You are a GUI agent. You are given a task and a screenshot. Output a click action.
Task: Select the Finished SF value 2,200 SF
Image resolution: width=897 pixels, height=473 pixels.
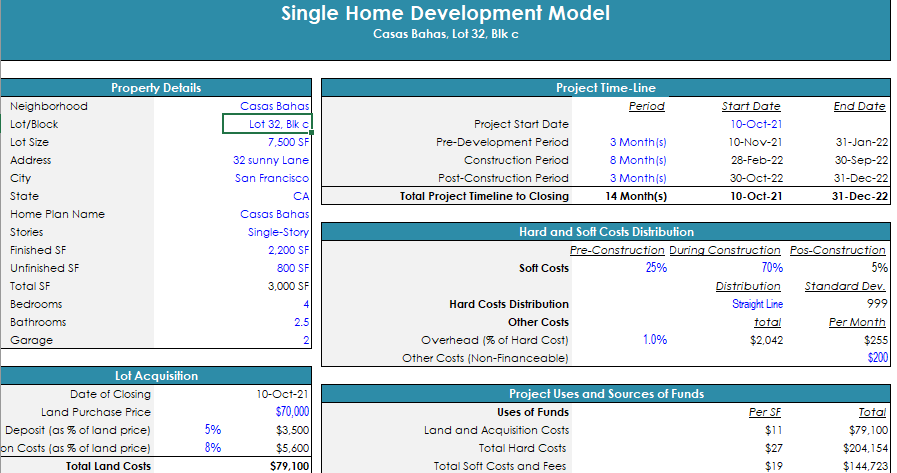tap(288, 250)
